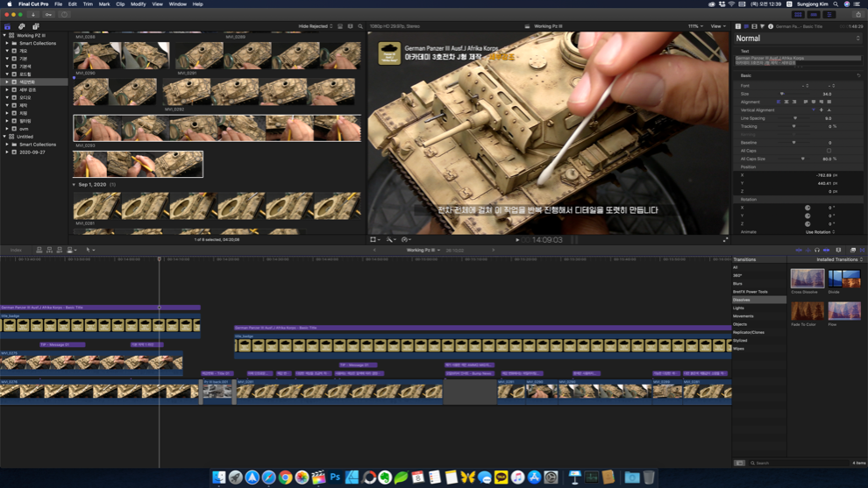Click the Import Media arrow button

point(33,15)
